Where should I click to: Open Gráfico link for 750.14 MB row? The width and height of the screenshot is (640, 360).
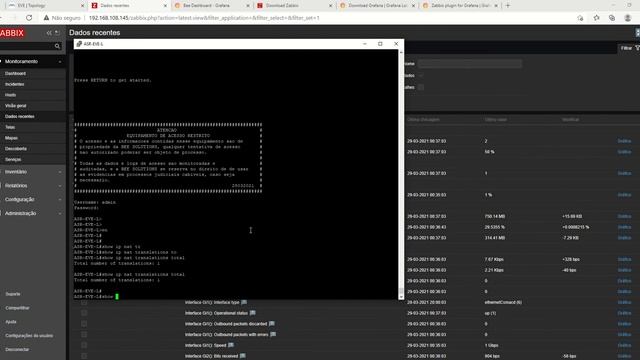[624, 216]
